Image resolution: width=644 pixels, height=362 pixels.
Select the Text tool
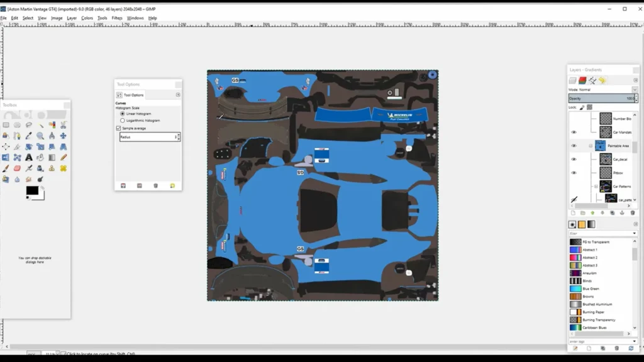(29, 158)
